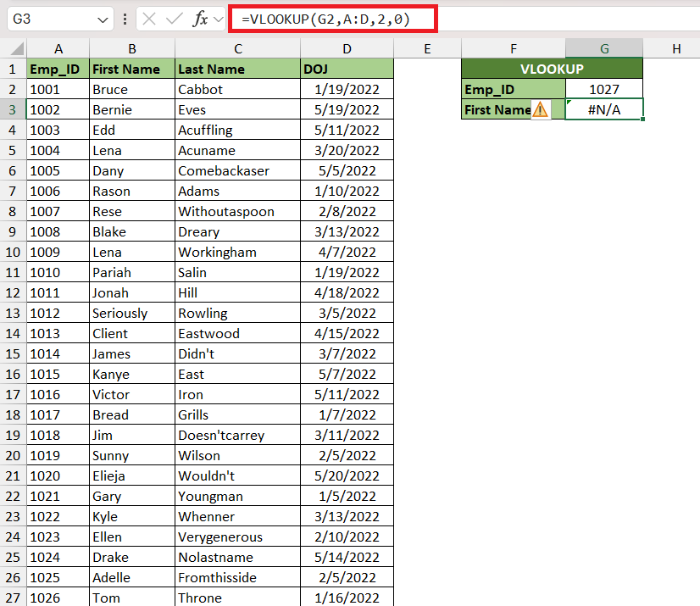The width and height of the screenshot is (700, 606).
Task: Select cell G2 containing 1027
Action: 604,89
